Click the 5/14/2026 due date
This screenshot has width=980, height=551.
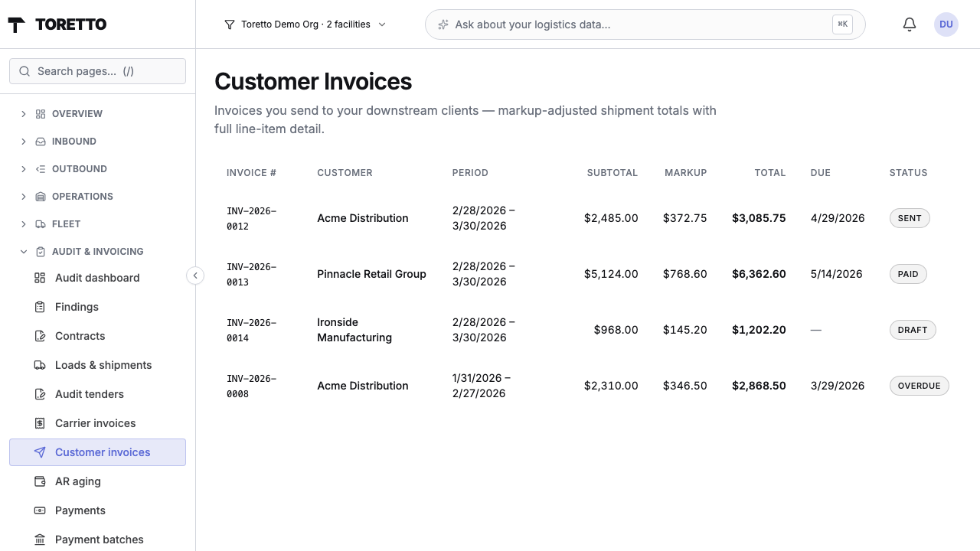[836, 274]
